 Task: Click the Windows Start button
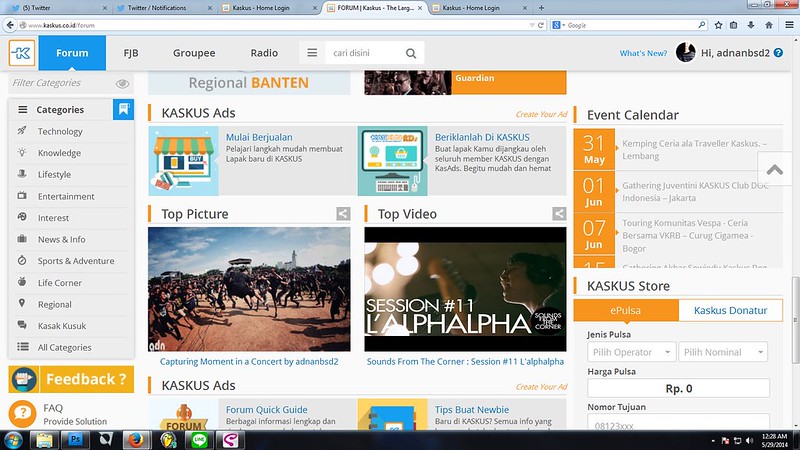pyautogui.click(x=13, y=440)
